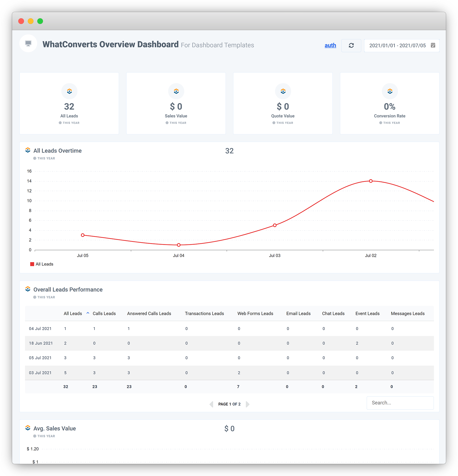Click the All Leads Overtime panel title

(x=57, y=151)
